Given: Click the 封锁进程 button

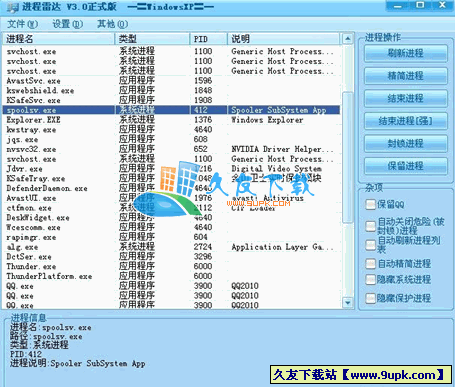Looking at the screenshot, I should tap(405, 144).
